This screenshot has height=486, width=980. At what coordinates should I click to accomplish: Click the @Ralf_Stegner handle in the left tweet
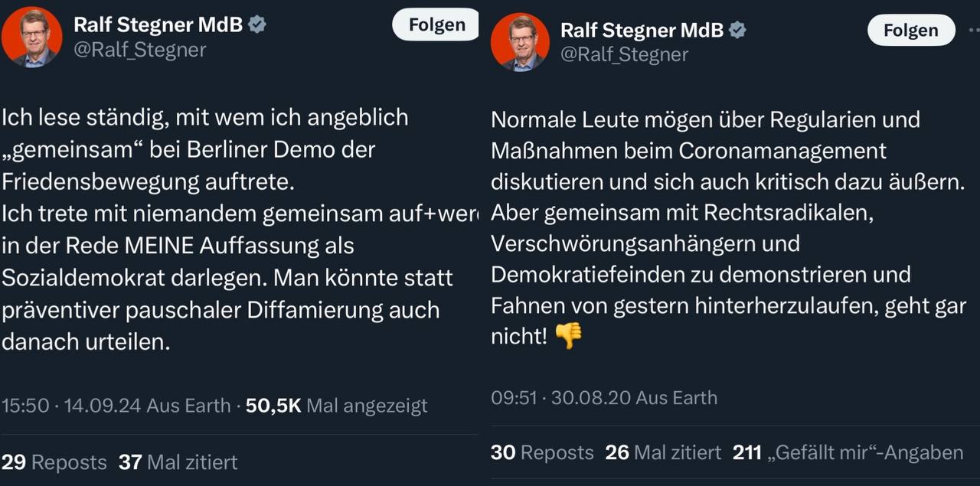coord(139,50)
